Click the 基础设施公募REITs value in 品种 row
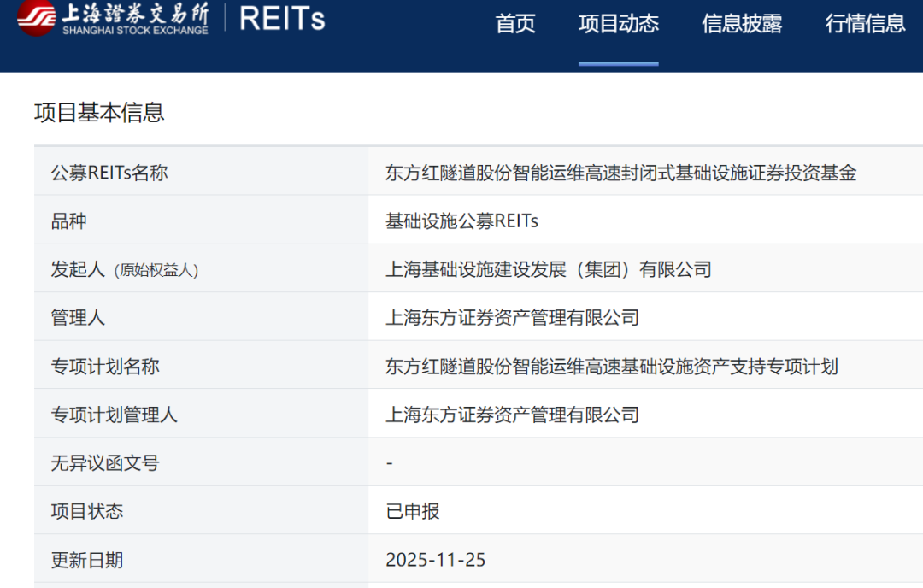 [461, 221]
